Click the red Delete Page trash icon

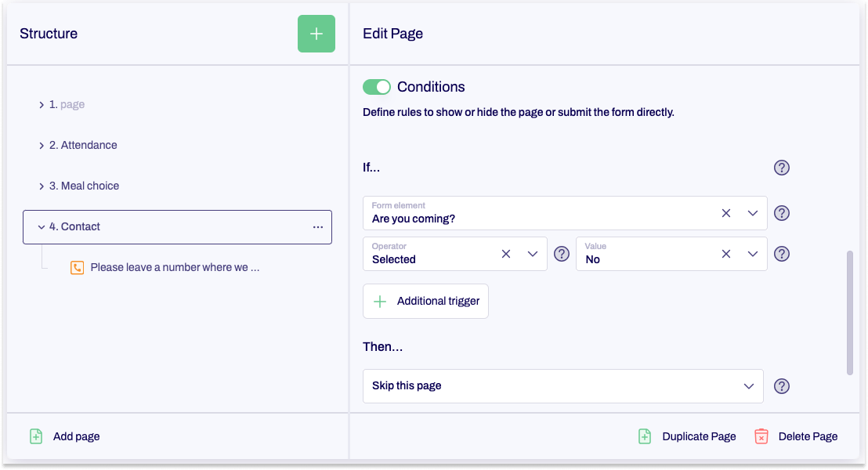coord(761,437)
